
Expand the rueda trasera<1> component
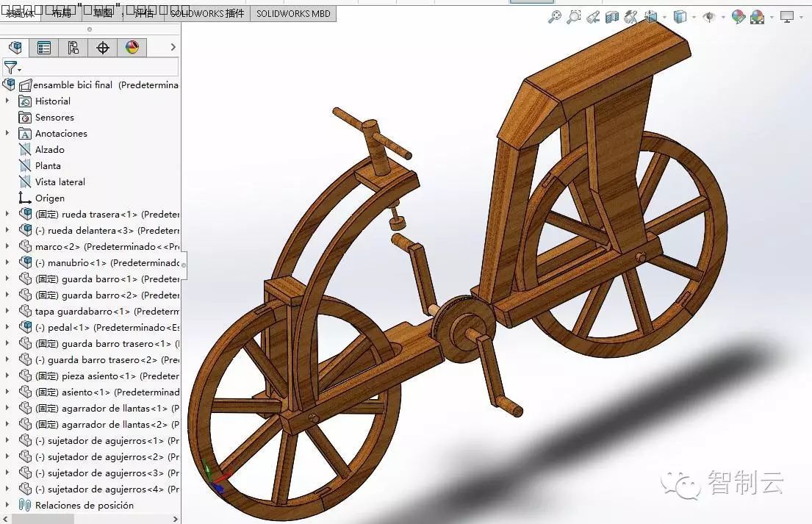(x=7, y=214)
